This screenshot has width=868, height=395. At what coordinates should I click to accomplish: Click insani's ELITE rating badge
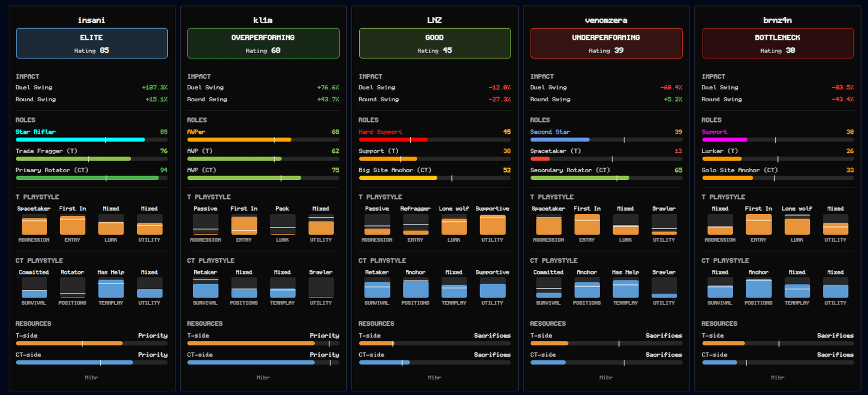pos(92,43)
